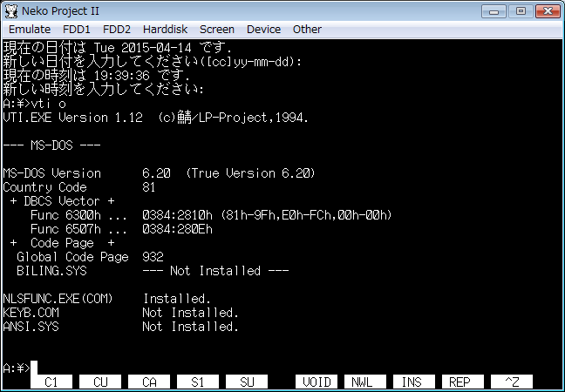
Task: Click the 'Func 6300h ...' label
Action: point(78,215)
